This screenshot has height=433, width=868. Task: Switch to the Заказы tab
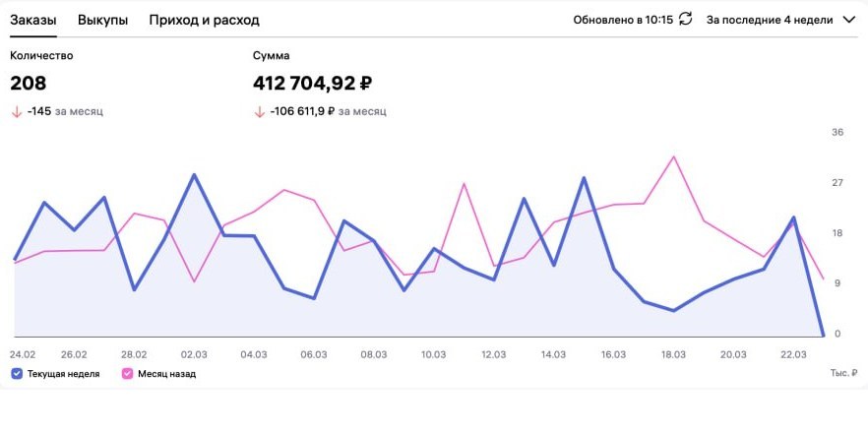point(33,21)
